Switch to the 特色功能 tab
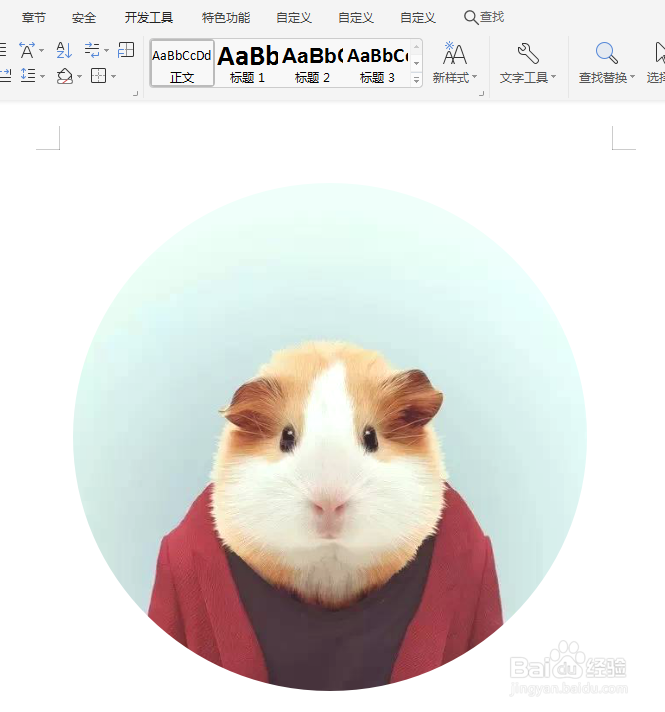 (x=226, y=18)
